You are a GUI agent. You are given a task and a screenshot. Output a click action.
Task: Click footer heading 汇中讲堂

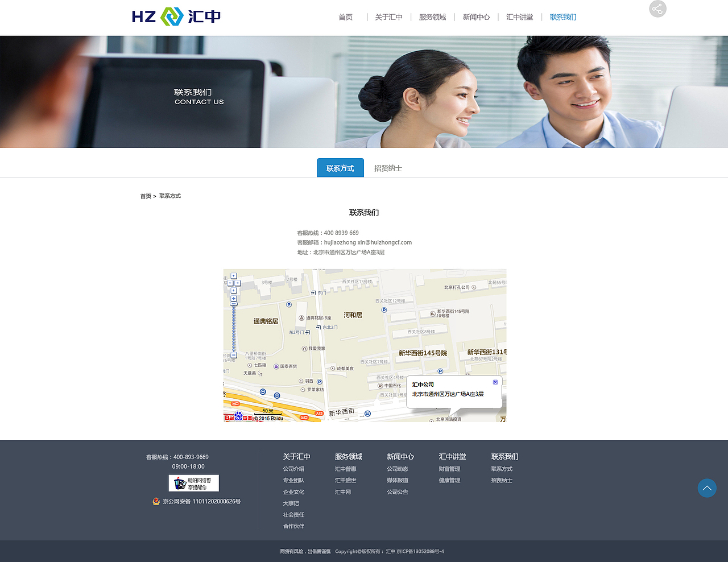tap(452, 457)
